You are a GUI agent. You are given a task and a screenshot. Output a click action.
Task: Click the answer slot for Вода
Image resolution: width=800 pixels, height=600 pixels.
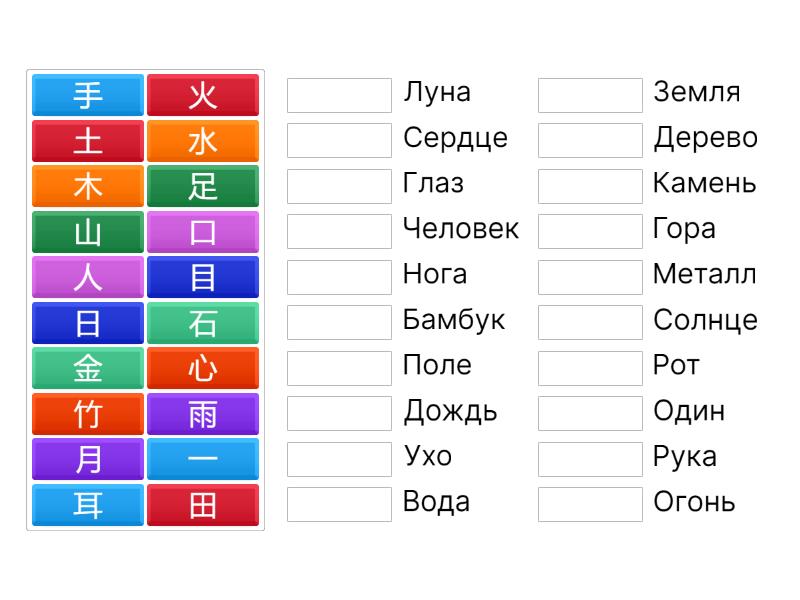click(339, 504)
